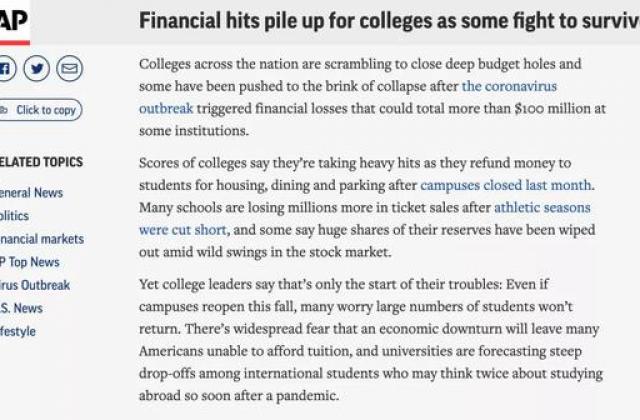Click the AP logo
The height and width of the screenshot is (420, 640).
(14, 22)
